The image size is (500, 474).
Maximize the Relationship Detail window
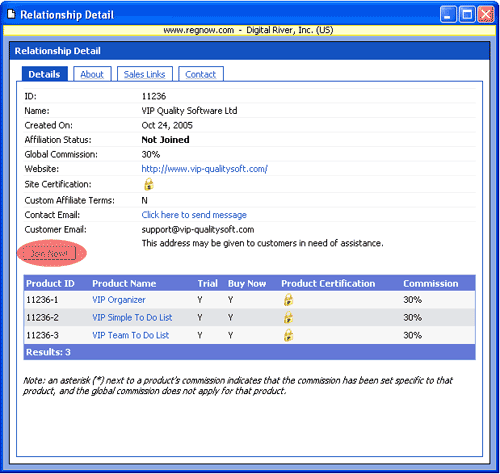[x=467, y=14]
